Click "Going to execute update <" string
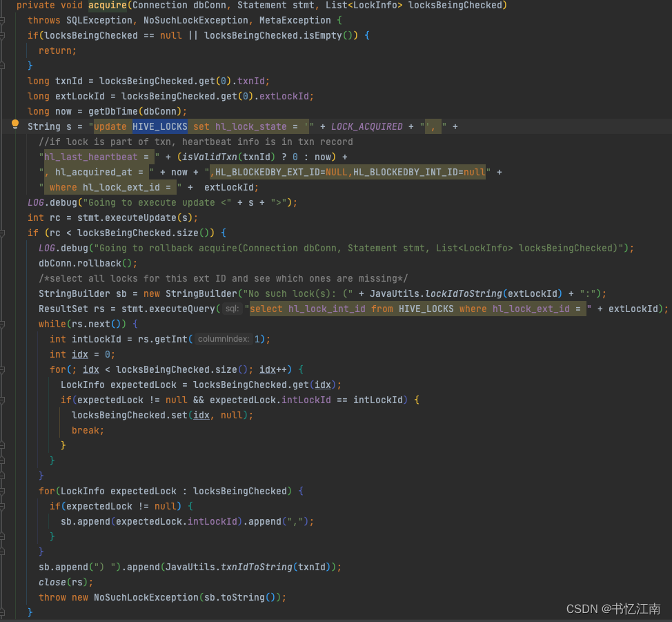Image resolution: width=672 pixels, height=622 pixels. click(157, 202)
